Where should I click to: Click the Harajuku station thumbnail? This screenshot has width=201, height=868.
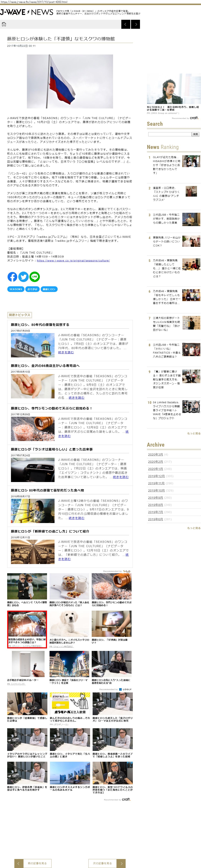click(x=33, y=345)
